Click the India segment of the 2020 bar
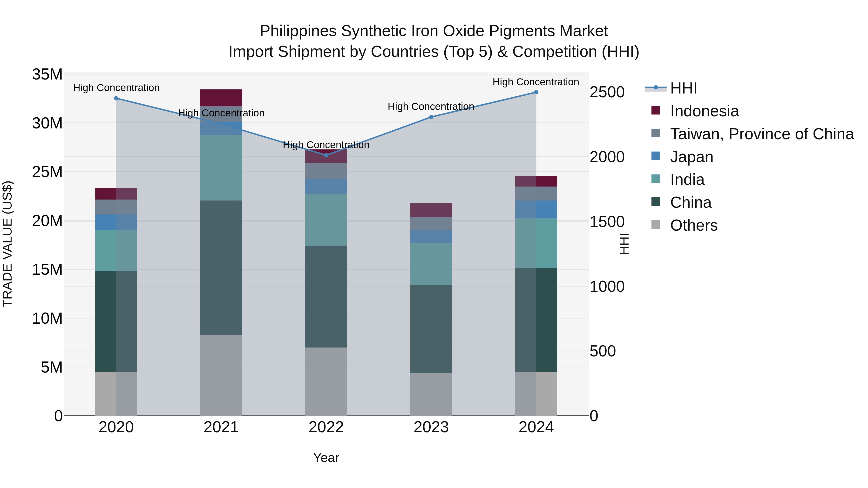Screen dimensions: 868x488 [116, 251]
